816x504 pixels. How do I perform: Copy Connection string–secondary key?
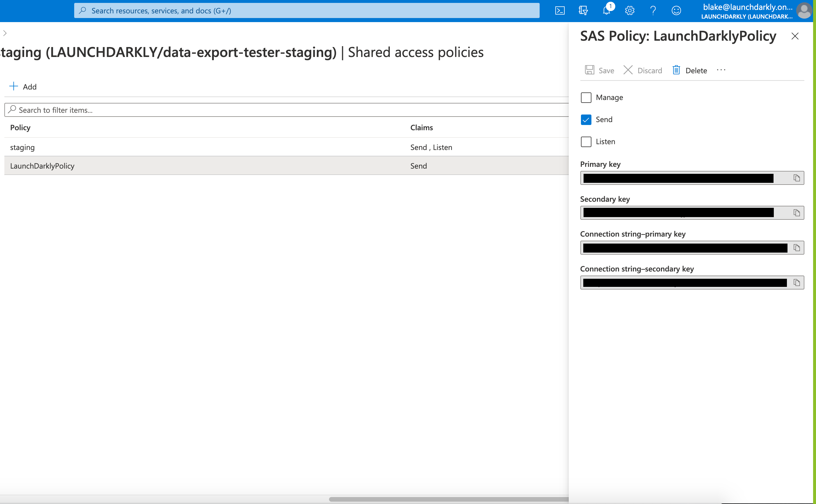click(797, 283)
